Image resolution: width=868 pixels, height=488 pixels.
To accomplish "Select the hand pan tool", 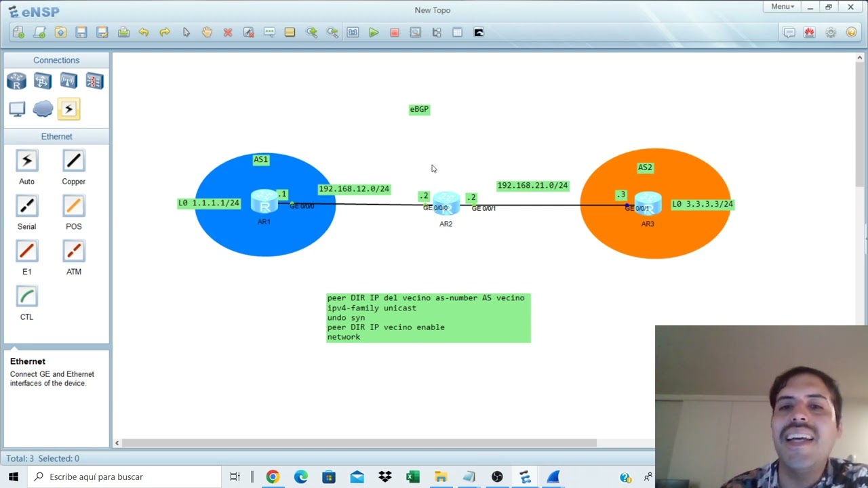I will coord(207,33).
